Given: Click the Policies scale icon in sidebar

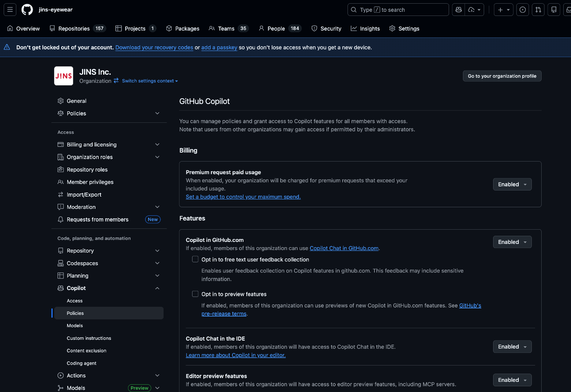Looking at the screenshot, I should [61, 113].
